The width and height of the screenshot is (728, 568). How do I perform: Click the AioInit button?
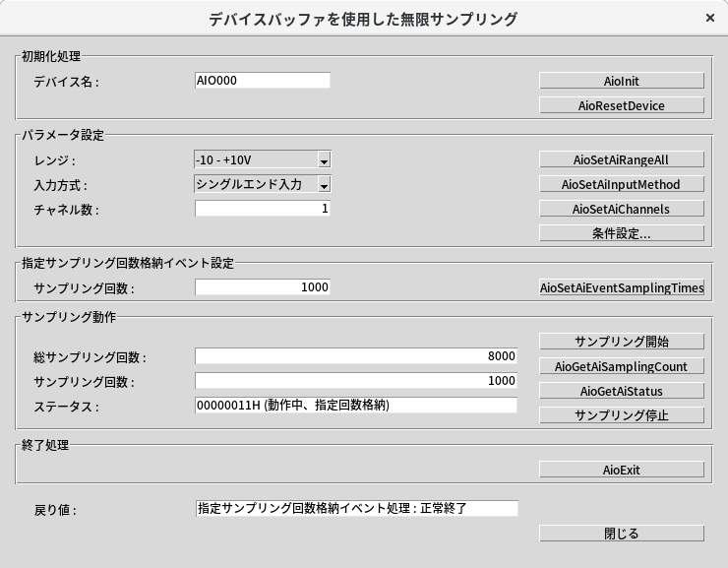coord(621,81)
